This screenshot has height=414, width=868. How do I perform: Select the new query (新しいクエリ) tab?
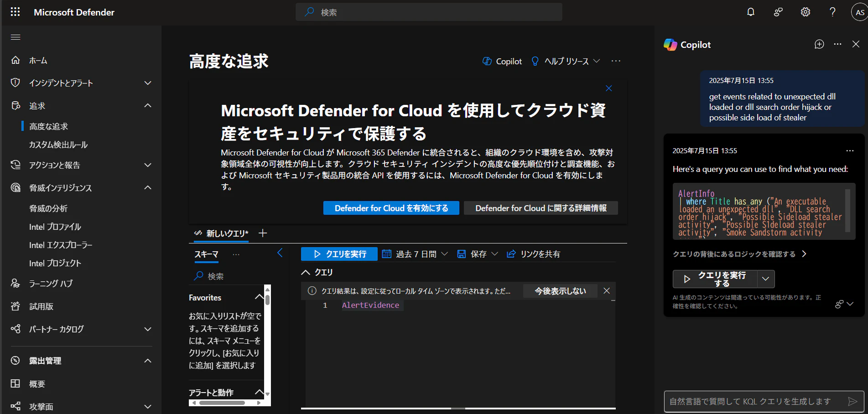222,233
